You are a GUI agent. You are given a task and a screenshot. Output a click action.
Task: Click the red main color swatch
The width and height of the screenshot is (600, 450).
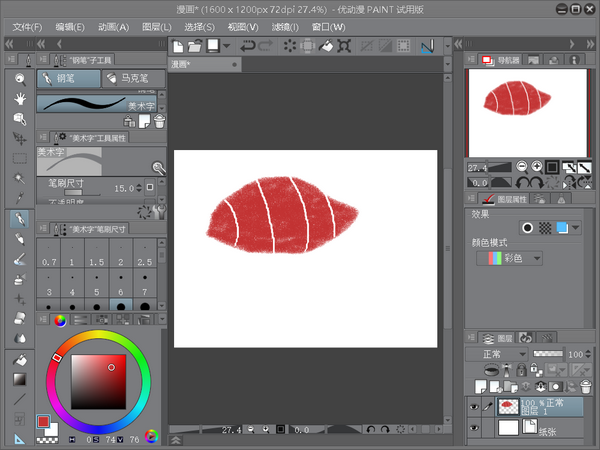point(43,422)
